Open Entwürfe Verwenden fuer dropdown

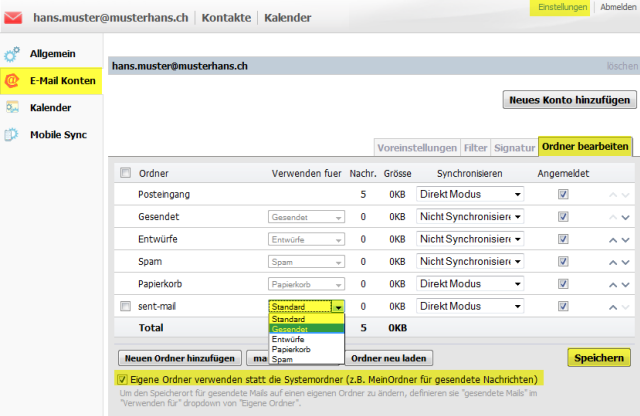pyautogui.click(x=306, y=239)
